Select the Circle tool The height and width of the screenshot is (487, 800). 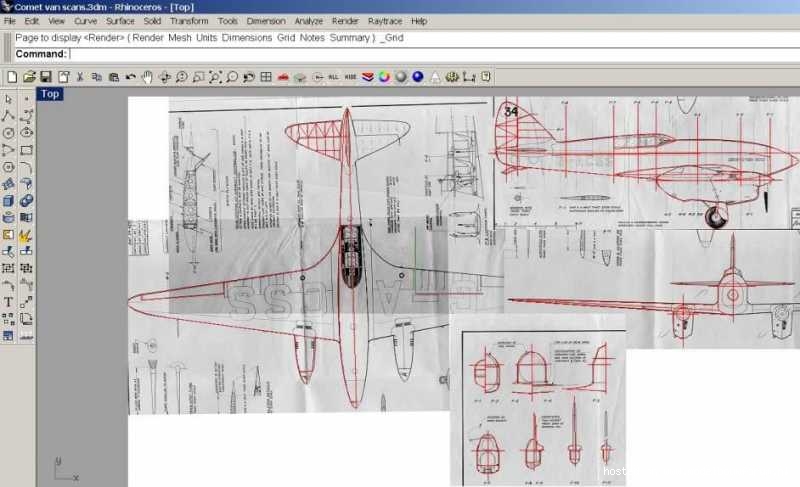[8, 133]
